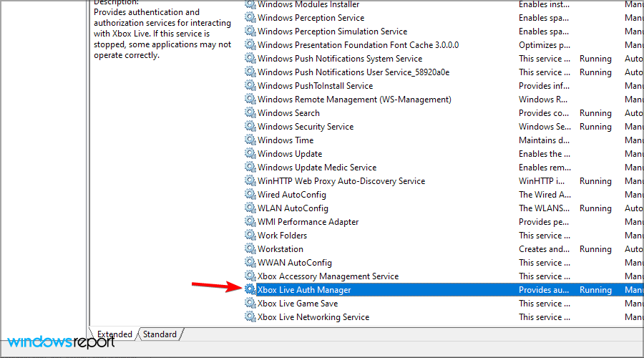
Task: Switch to the Standard tab
Action: pos(160,334)
